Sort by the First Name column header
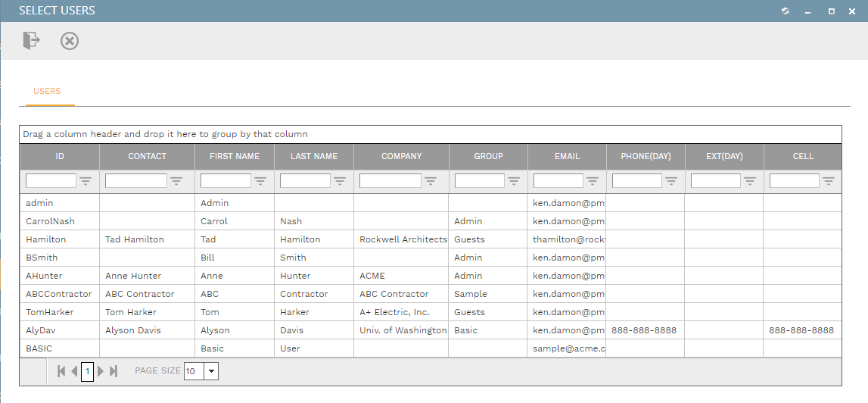 tap(234, 156)
